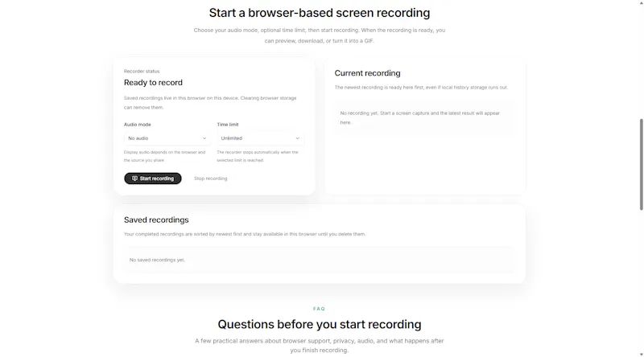Screen dimensions: 644x357
Task: Click the screen icon in Start recording
Action: pyautogui.click(x=134, y=178)
